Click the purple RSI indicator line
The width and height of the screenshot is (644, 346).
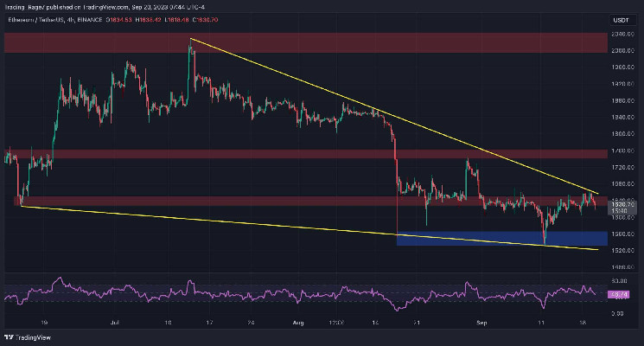259,294
